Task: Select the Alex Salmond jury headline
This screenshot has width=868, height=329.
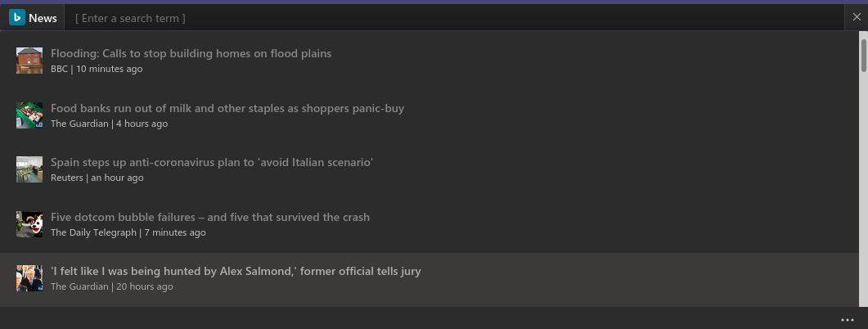Action: pos(236,271)
